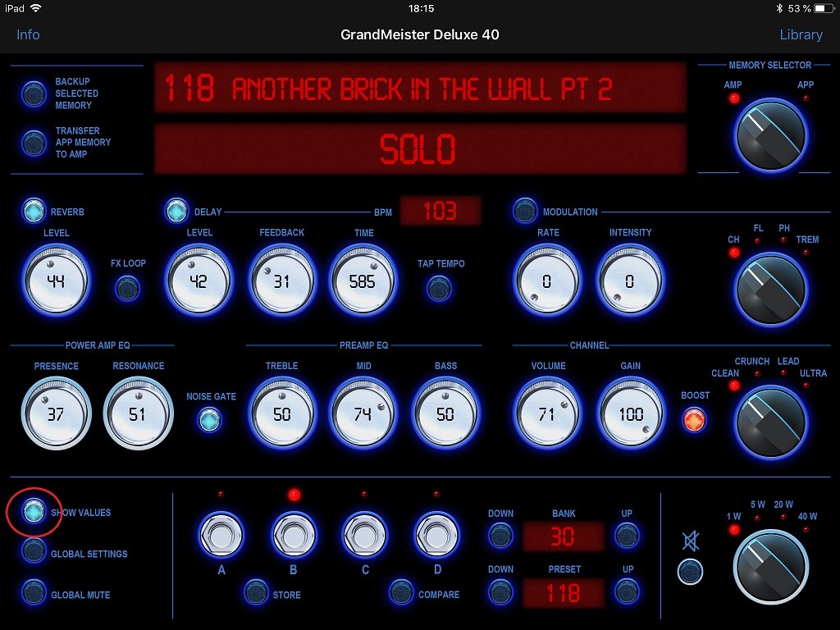Toggle the Reverb effect on/off
This screenshot has width=840, height=630.
tap(34, 211)
